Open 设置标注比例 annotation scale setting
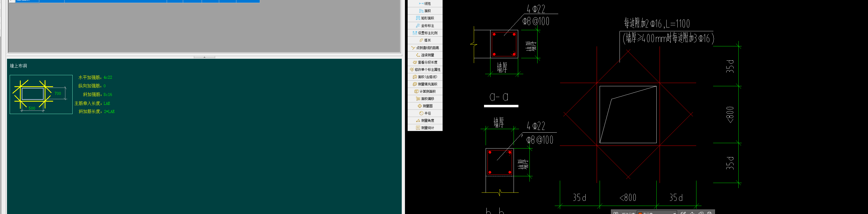The width and height of the screenshot is (868, 214). (425, 33)
